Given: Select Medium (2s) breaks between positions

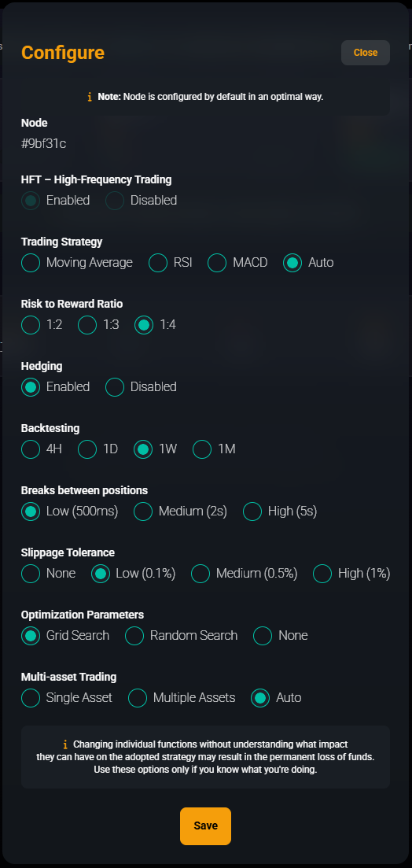Looking at the screenshot, I should tap(142, 511).
